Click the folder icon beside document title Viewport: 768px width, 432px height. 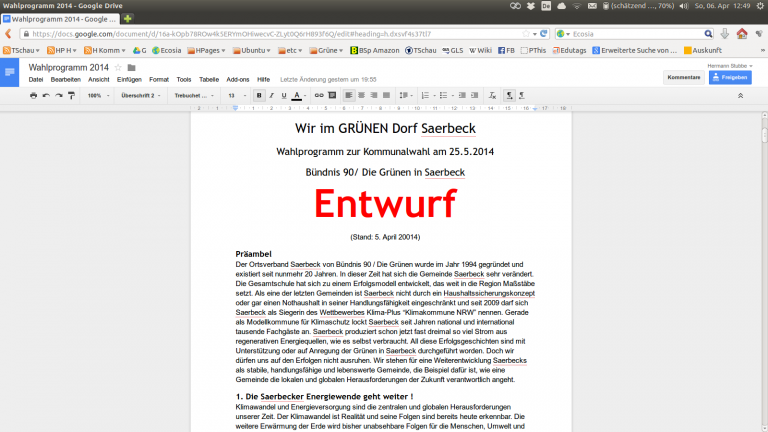pyautogui.click(x=131, y=68)
